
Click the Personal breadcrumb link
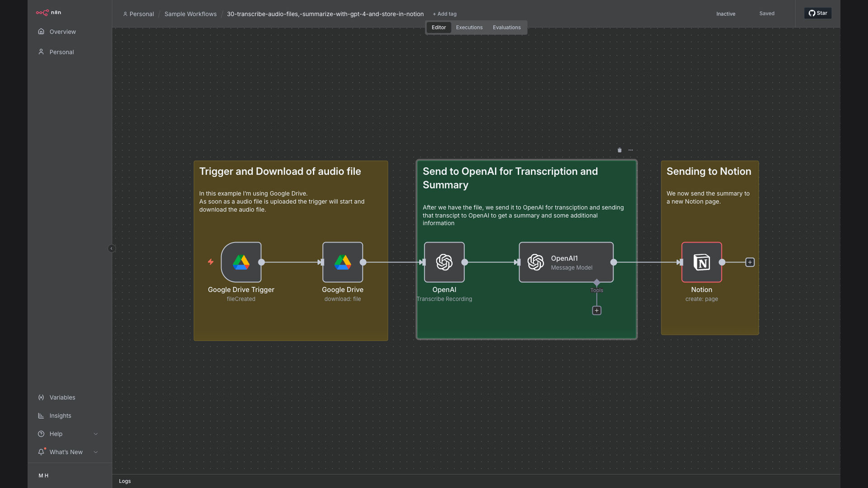pos(142,14)
